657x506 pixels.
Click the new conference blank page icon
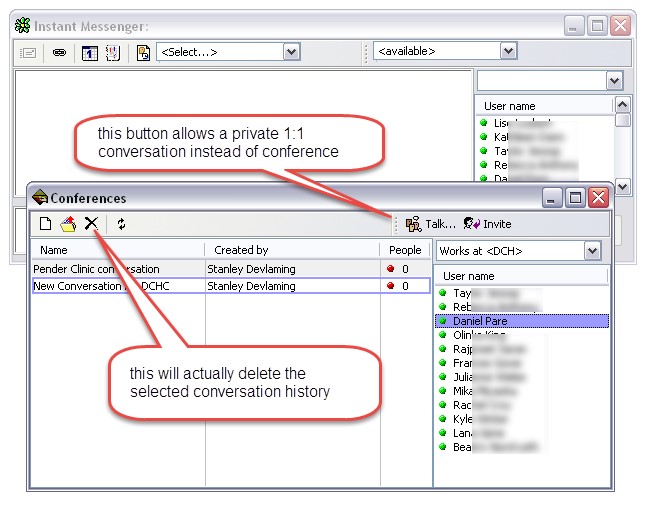tap(45, 224)
